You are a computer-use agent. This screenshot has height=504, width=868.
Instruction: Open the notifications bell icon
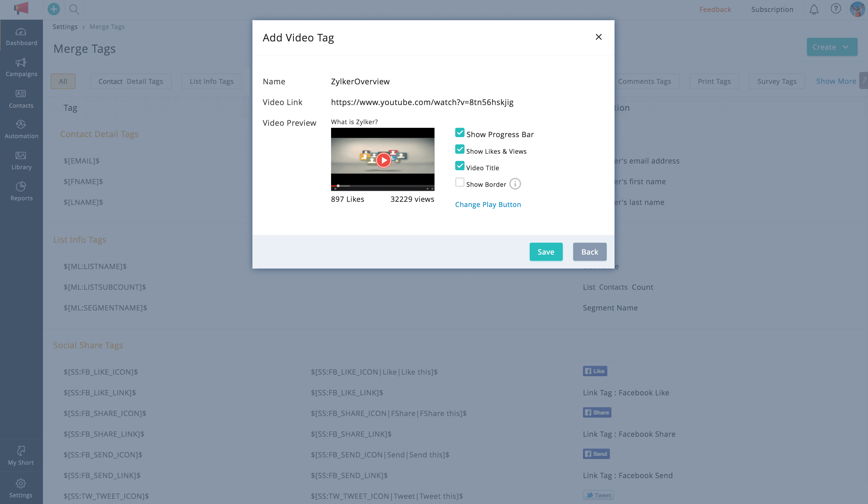(814, 9)
